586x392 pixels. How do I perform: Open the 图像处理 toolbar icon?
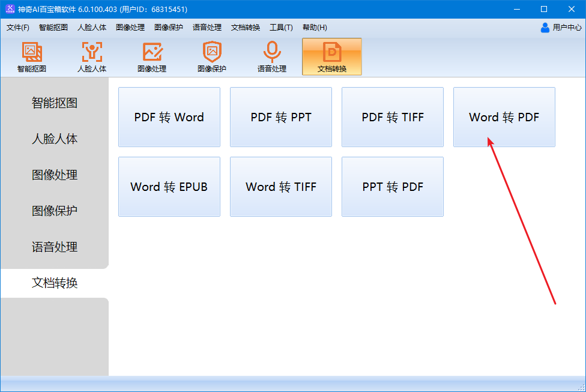click(x=152, y=57)
